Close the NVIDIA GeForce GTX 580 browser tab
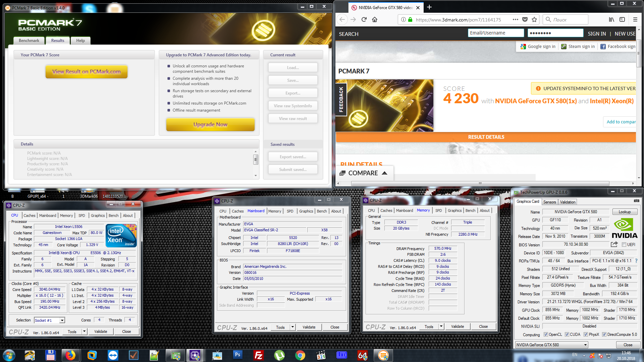The height and width of the screenshot is (362, 644). coord(418,7)
